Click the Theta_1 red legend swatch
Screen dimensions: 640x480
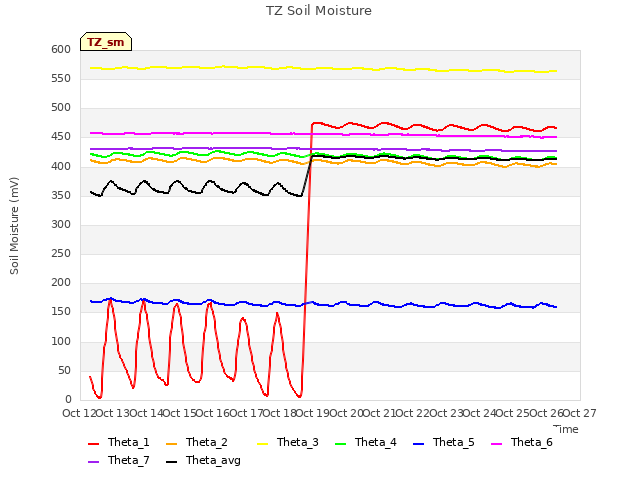(93, 444)
